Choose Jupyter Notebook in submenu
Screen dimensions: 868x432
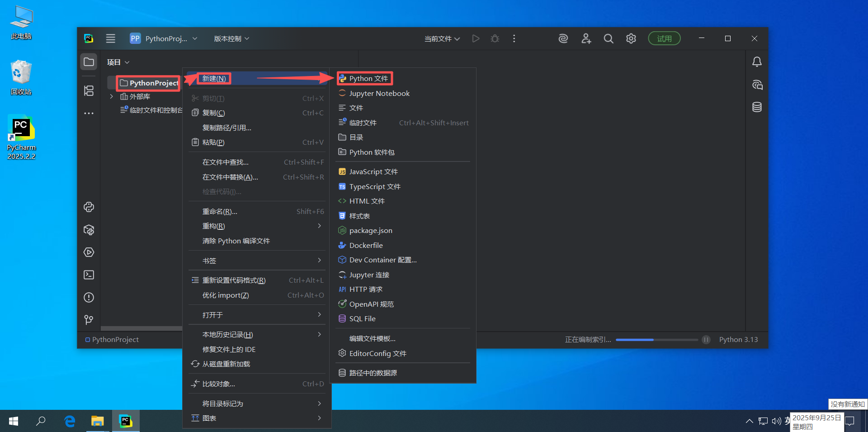[403, 93]
